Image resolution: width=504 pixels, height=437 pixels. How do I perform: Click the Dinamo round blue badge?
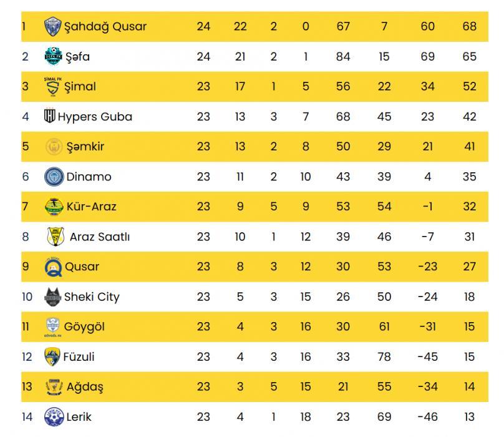click(54, 176)
